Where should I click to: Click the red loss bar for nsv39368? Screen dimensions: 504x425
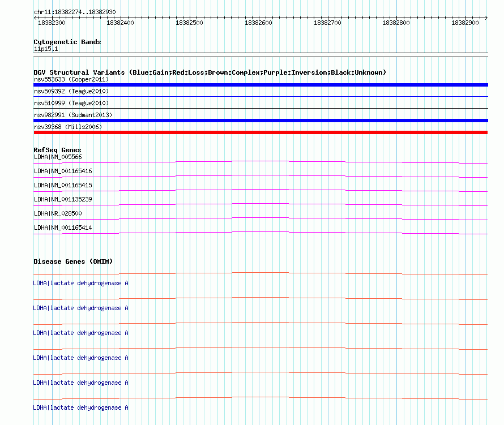click(x=260, y=132)
